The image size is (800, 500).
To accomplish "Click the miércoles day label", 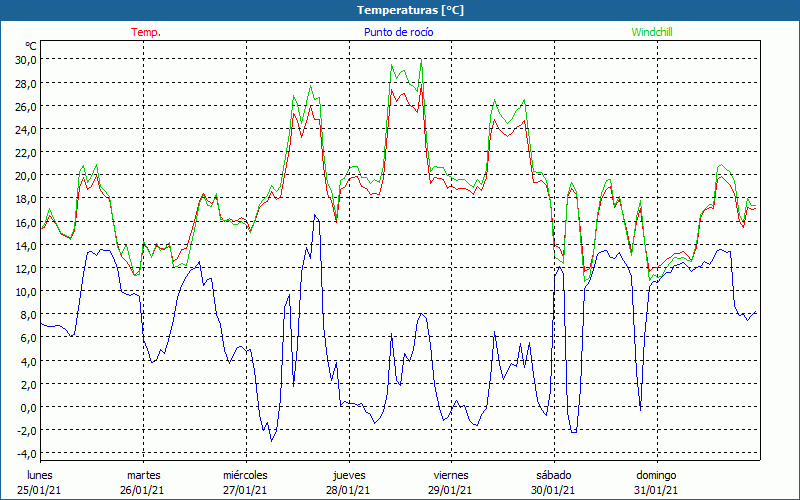I will coord(245,475).
